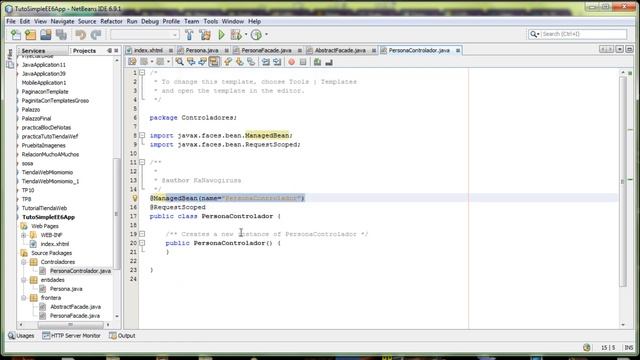The height and width of the screenshot is (360, 640).
Task: Open the Profile icon dropdown arrow
Action: (267, 35)
